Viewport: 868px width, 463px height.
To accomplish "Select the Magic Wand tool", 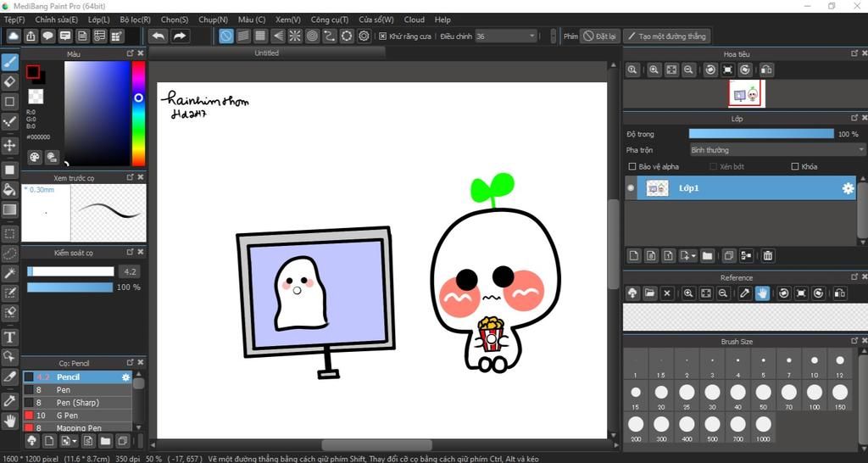I will 10,272.
